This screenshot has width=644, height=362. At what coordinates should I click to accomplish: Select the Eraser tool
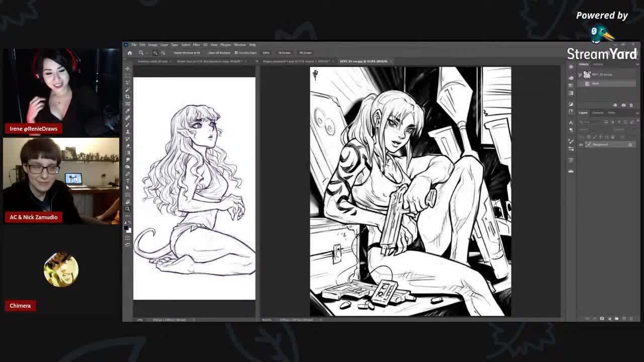[x=128, y=145]
